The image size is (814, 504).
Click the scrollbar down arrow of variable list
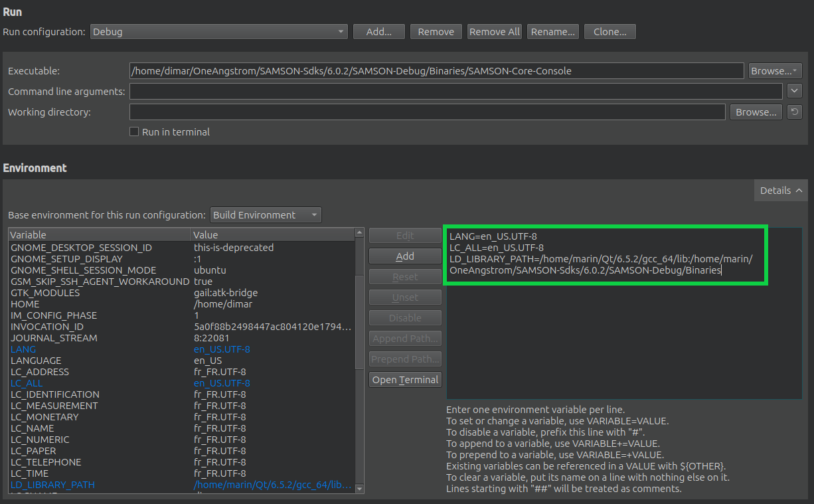359,488
